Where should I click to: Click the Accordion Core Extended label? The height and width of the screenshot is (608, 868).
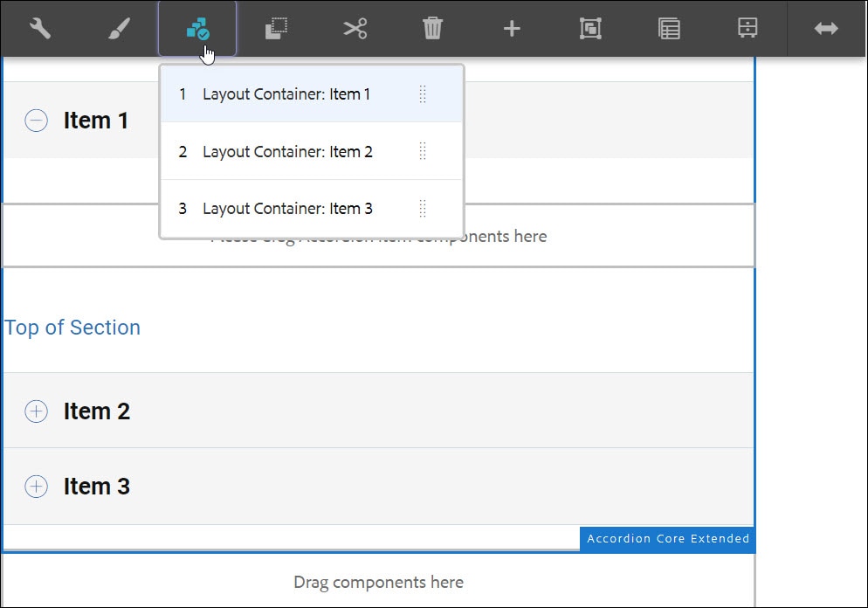click(668, 539)
